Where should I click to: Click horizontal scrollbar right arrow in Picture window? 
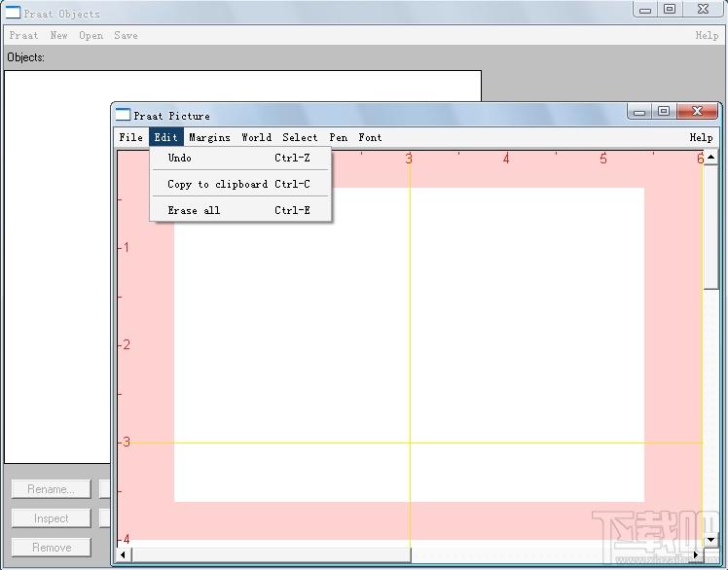696,554
